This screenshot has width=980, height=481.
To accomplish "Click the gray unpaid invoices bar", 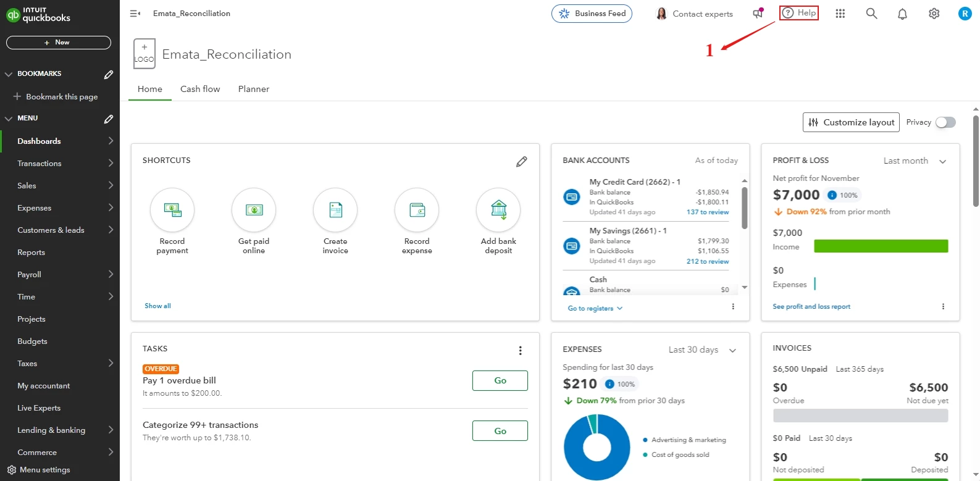I will tap(860, 416).
